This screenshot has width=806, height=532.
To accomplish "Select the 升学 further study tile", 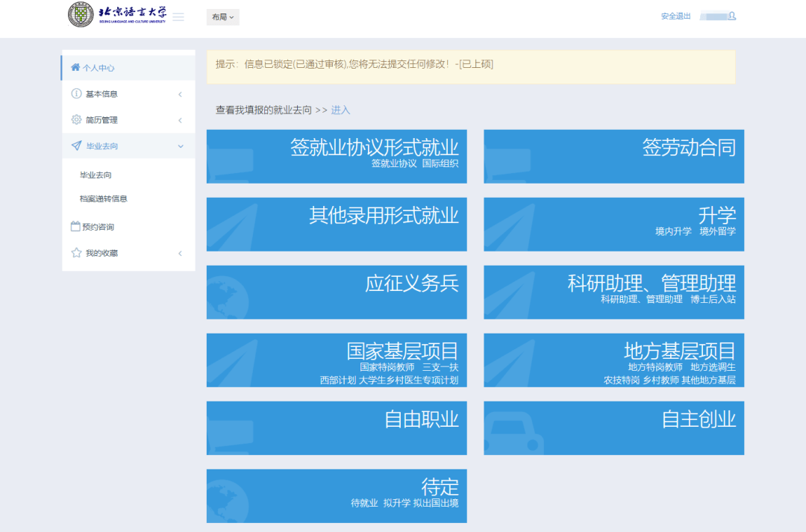I will pos(613,224).
